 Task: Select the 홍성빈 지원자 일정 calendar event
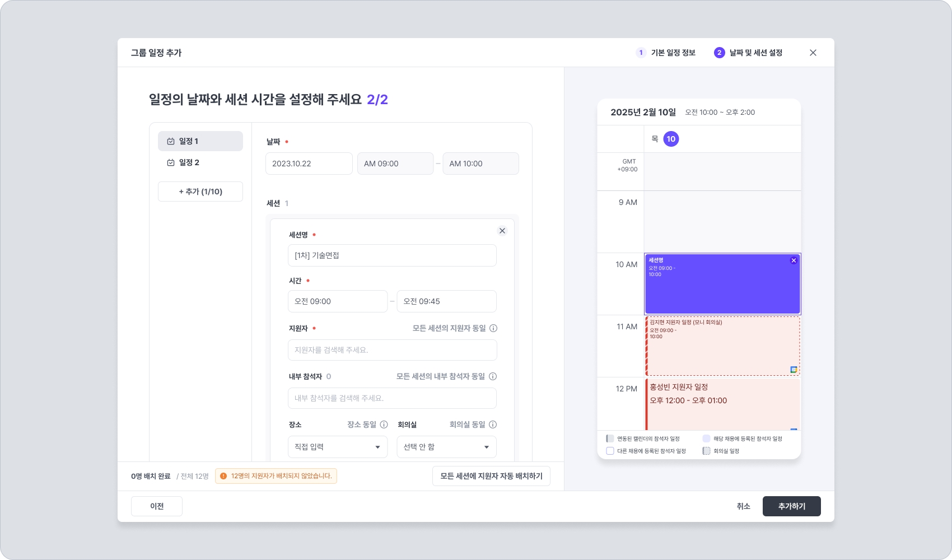pos(722,404)
